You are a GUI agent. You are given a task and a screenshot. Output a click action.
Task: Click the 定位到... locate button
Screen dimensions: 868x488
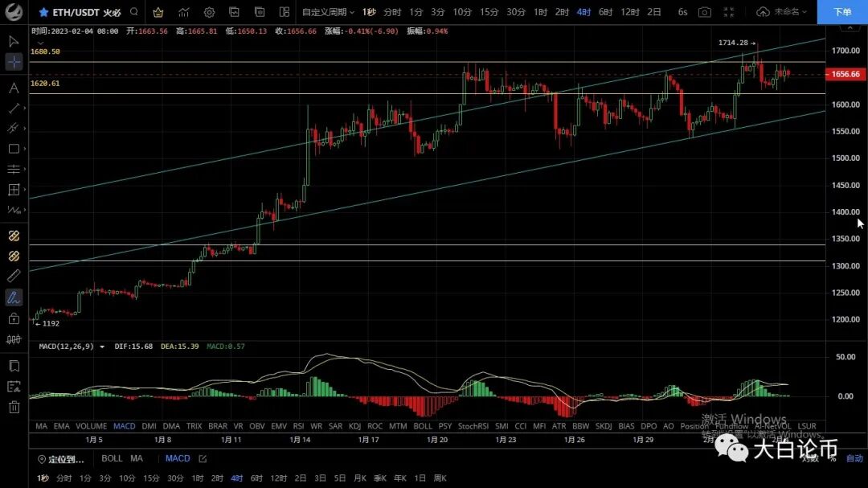61,459
